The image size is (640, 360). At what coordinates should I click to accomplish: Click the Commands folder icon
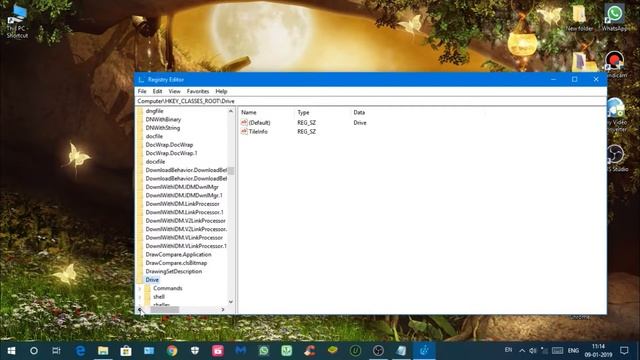(x=147, y=288)
